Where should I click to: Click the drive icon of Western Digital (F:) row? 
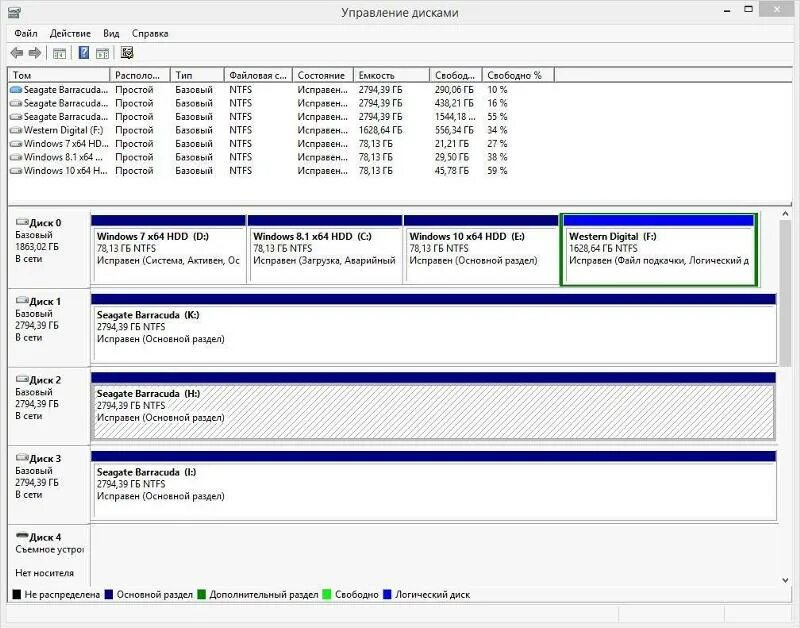[16, 130]
